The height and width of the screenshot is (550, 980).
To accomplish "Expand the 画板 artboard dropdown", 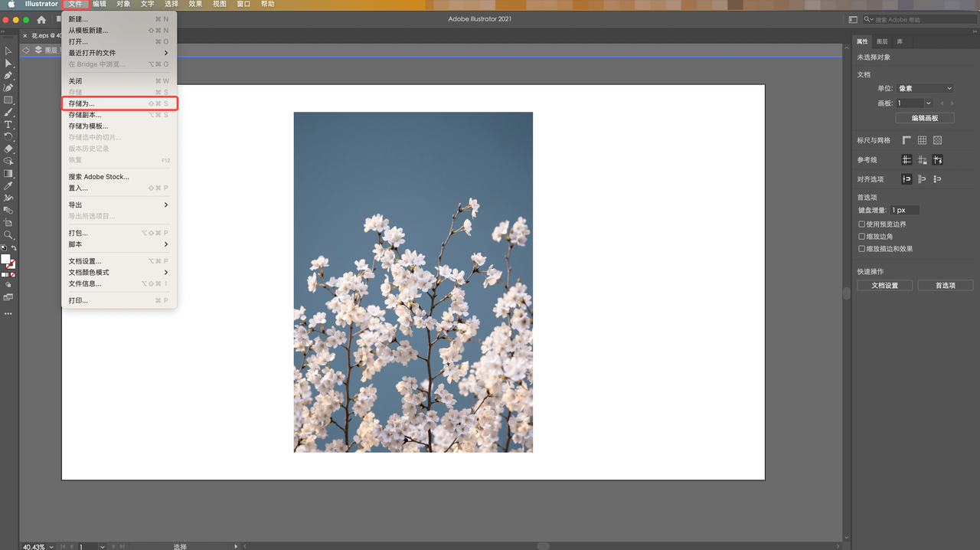I will 915,103.
